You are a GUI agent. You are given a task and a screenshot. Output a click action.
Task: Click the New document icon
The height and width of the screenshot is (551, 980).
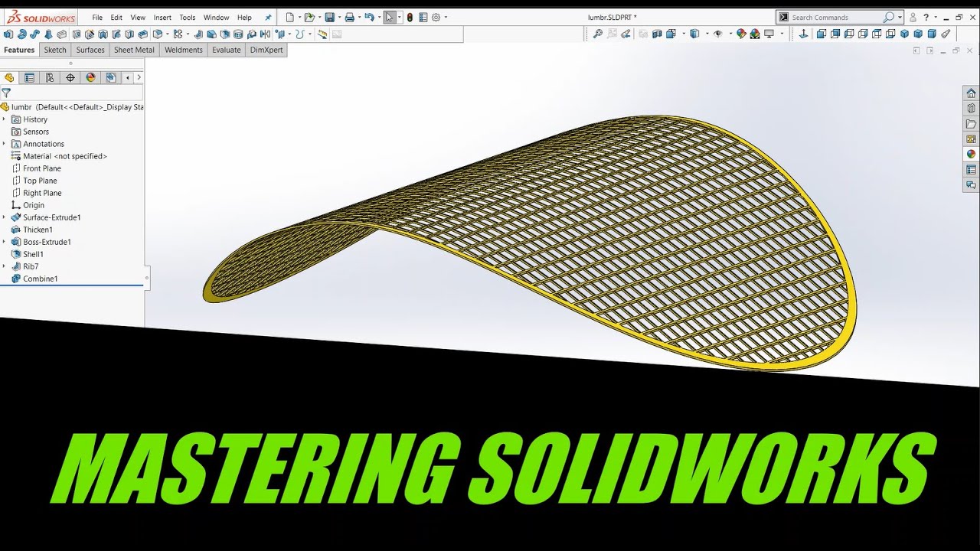(289, 17)
